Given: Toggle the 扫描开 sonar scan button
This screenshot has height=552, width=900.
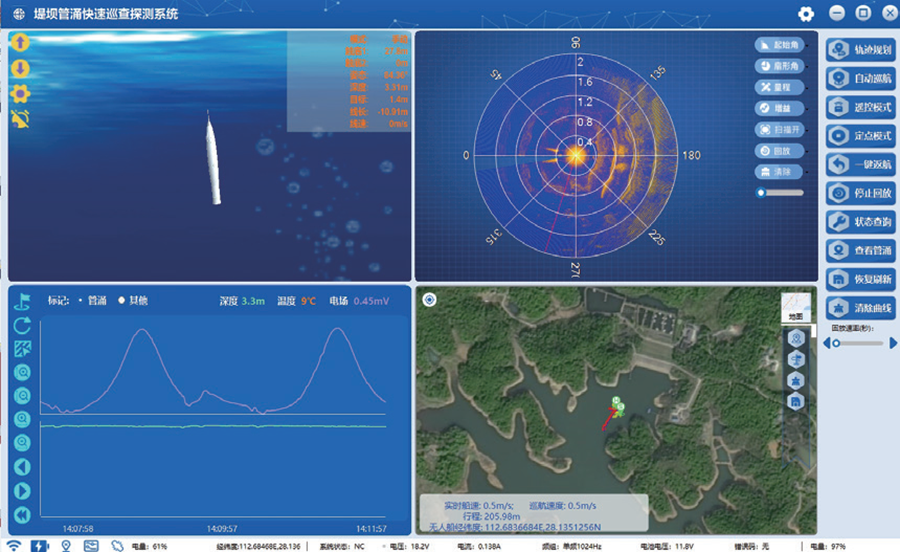Looking at the screenshot, I should point(779,130).
